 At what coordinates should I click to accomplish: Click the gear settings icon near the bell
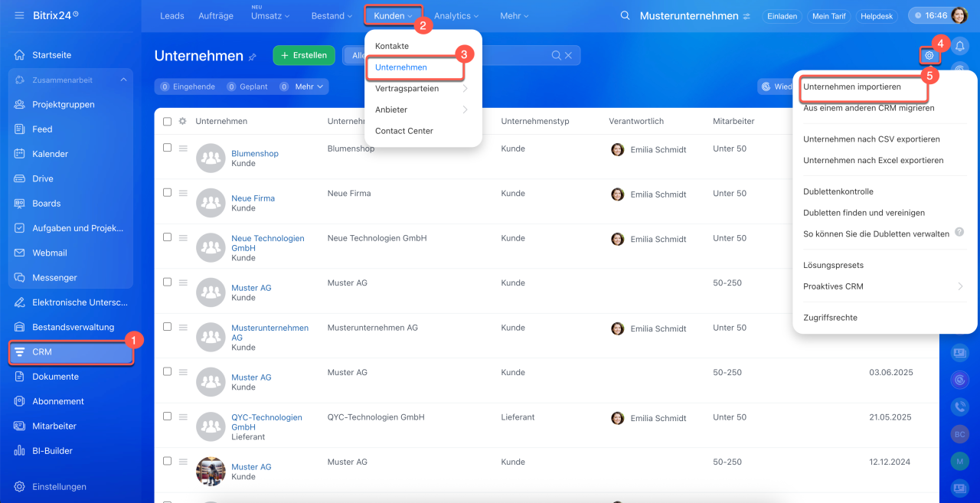tap(929, 55)
